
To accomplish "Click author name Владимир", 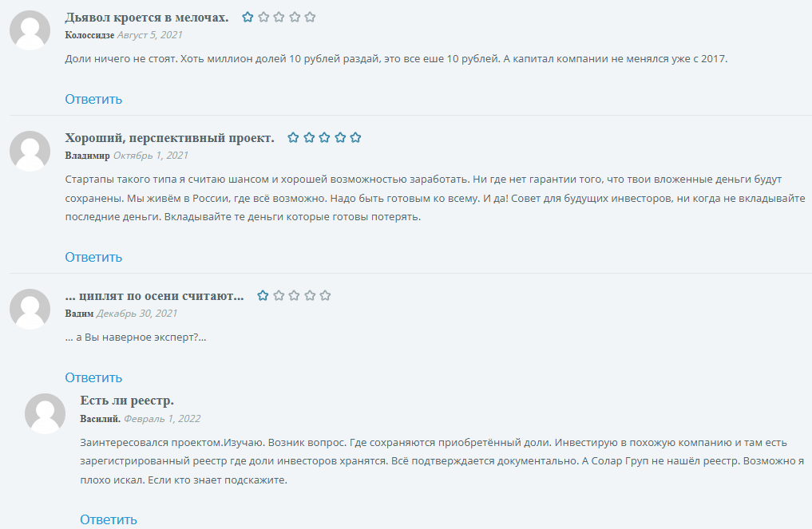I will click(x=87, y=155).
